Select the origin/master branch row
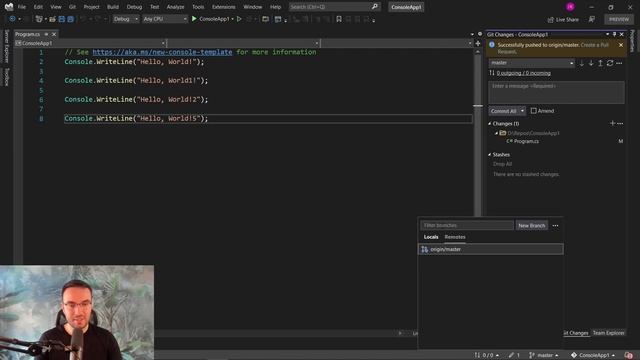Image resolution: width=640 pixels, height=360 pixels. point(491,249)
